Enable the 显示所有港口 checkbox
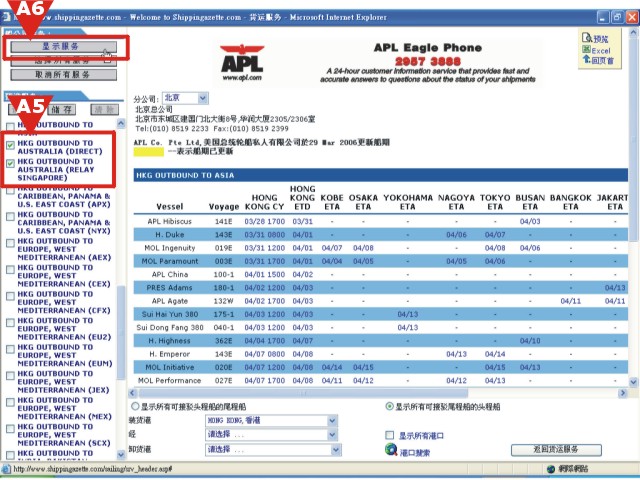The image size is (640, 480). (390, 435)
